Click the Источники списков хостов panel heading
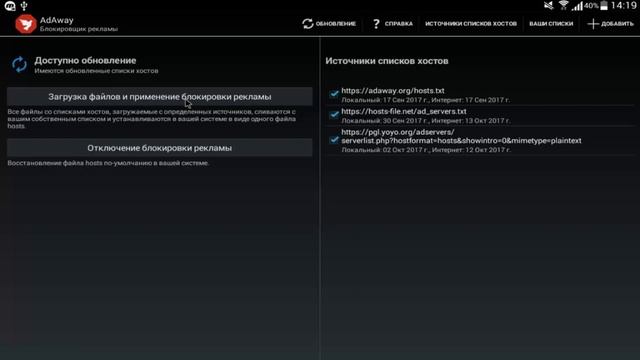 tap(387, 61)
